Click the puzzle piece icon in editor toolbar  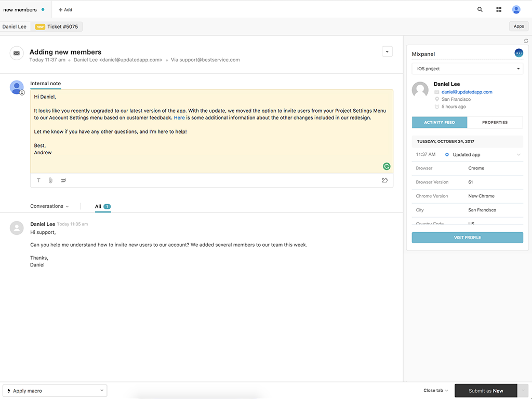tap(384, 180)
